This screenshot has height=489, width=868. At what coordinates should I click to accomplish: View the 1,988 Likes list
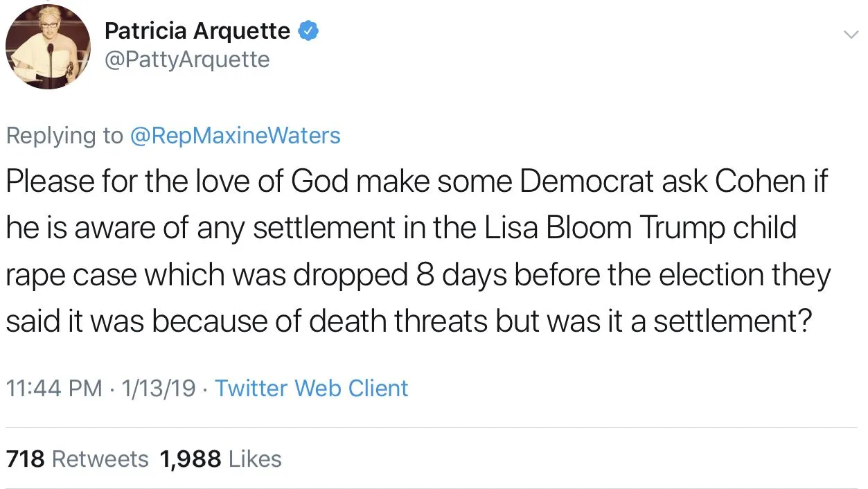pos(220,459)
